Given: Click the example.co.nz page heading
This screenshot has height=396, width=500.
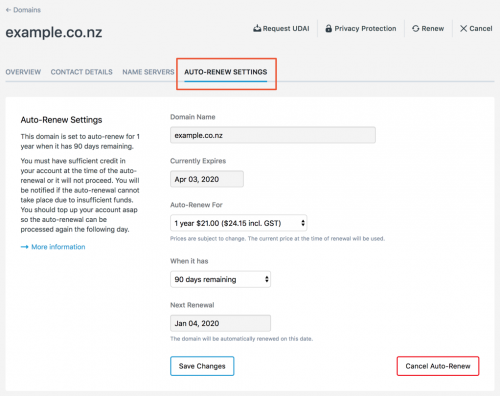Looking at the screenshot, I should (x=54, y=32).
